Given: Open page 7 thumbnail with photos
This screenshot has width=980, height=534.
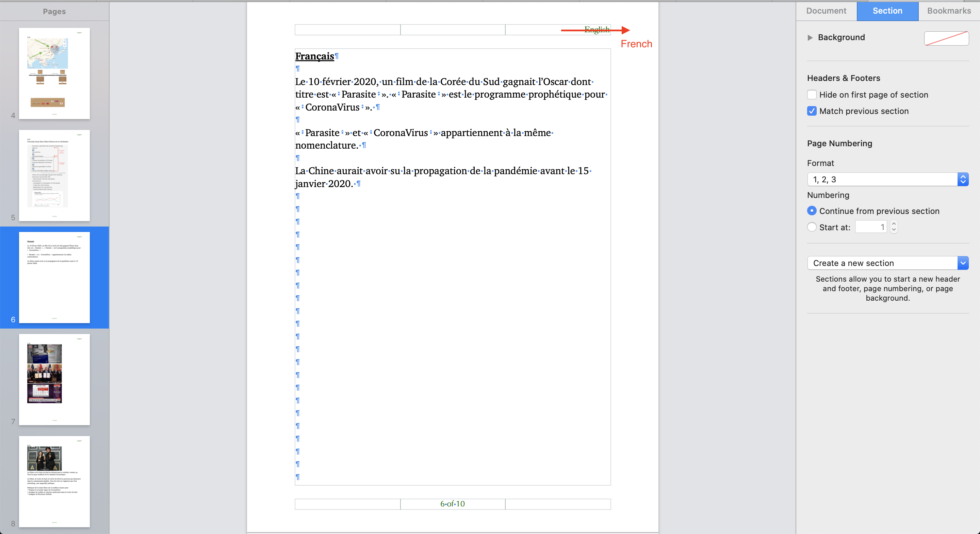Looking at the screenshot, I should pyautogui.click(x=54, y=379).
